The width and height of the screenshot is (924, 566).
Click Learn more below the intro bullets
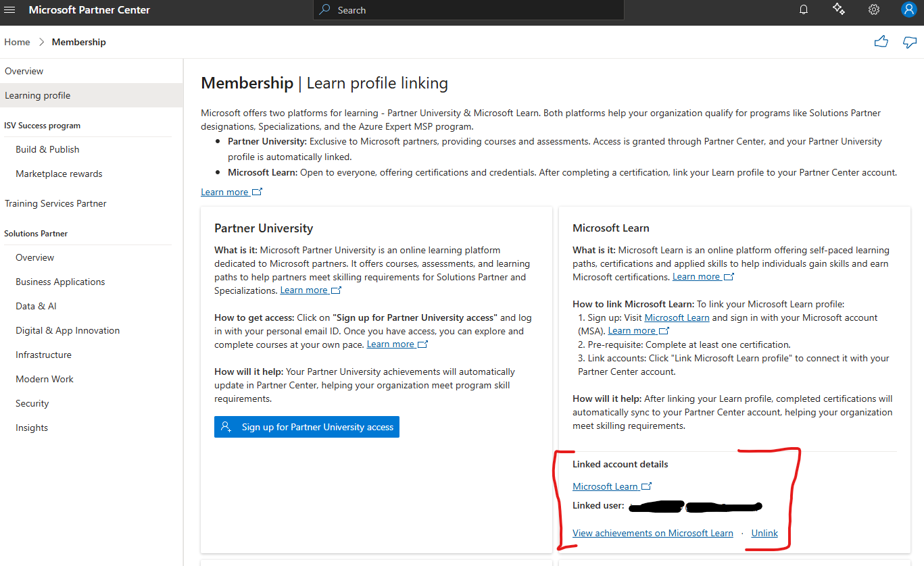pos(231,192)
